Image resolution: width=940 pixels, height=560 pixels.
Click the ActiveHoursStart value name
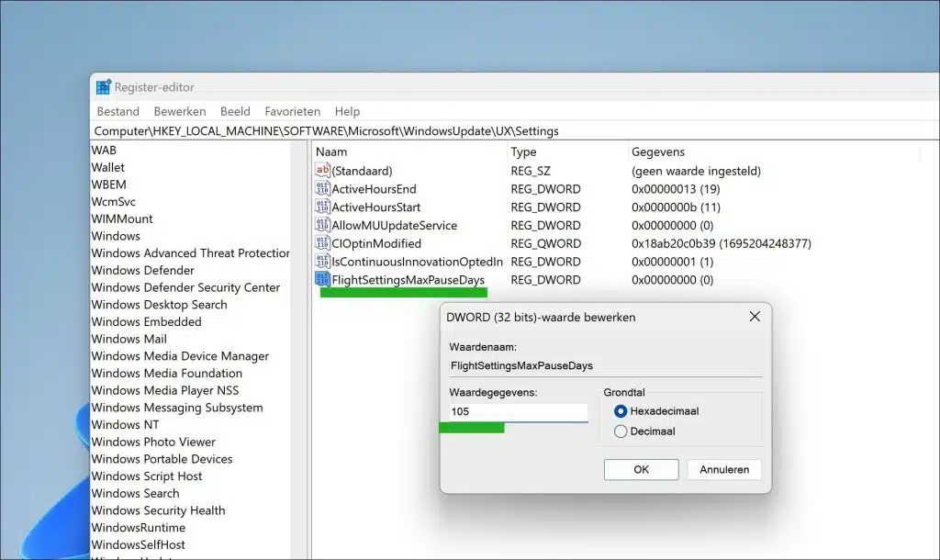[375, 207]
